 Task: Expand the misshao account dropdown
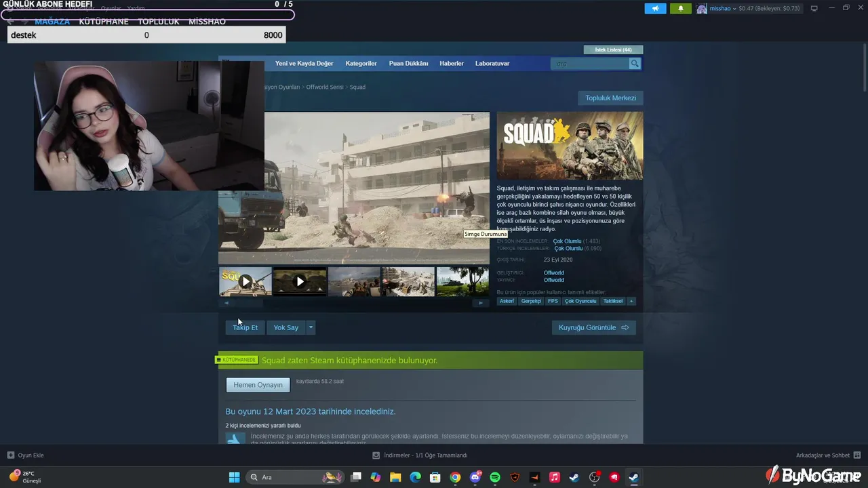coord(734,9)
